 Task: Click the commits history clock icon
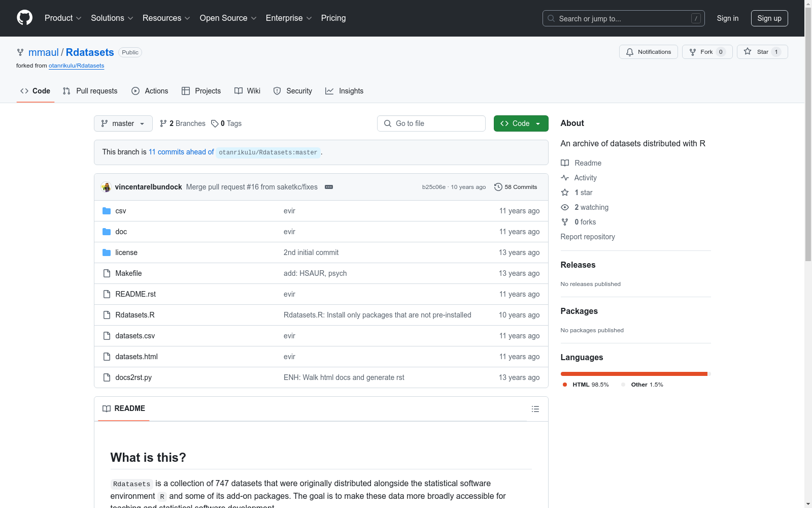coord(498,187)
